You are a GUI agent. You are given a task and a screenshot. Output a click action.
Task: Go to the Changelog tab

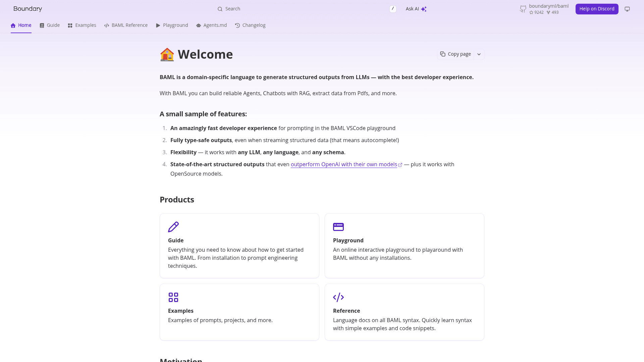tap(250, 25)
